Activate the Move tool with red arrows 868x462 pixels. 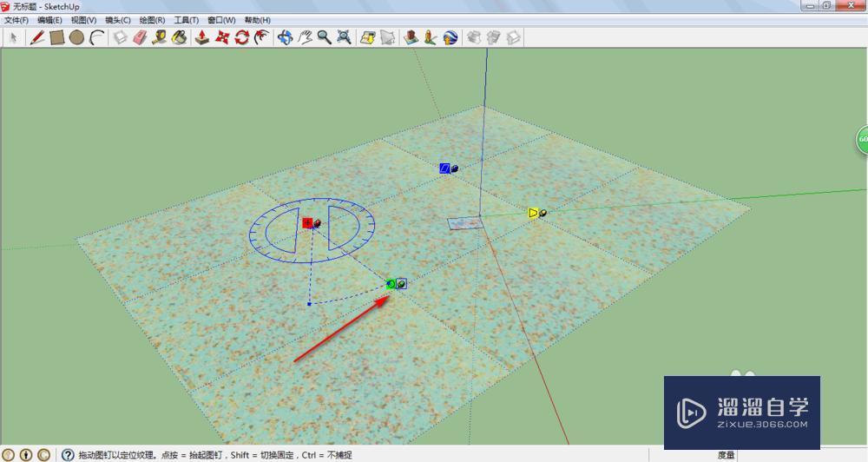click(222, 37)
